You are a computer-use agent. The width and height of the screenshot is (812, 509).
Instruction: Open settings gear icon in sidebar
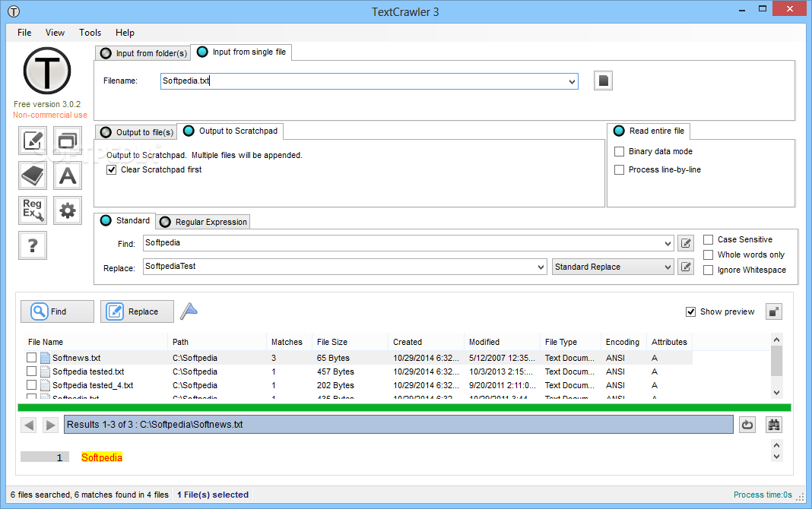point(68,210)
